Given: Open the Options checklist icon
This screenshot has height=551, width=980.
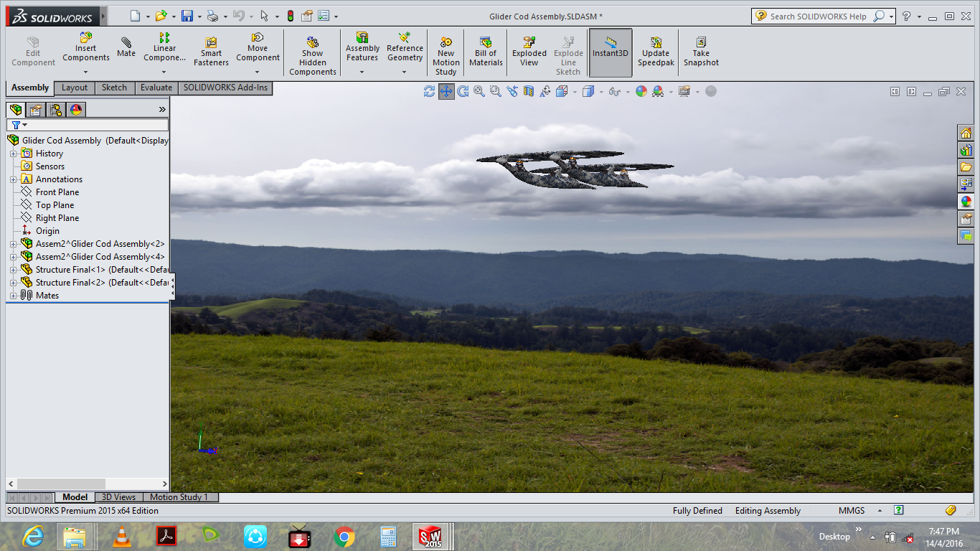Looking at the screenshot, I should coord(324,16).
